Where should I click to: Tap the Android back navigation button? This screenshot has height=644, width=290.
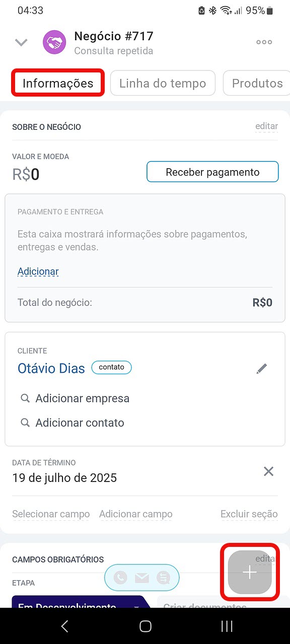(x=64, y=626)
